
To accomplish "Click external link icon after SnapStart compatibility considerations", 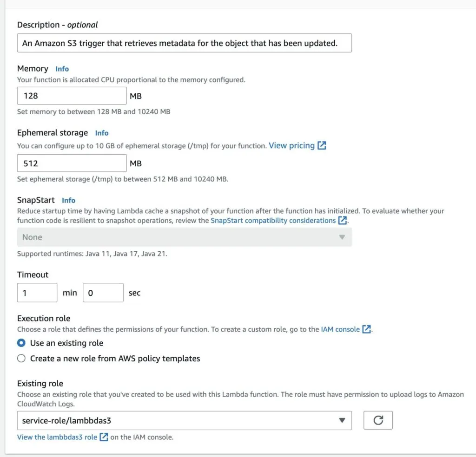I will coord(342,221).
